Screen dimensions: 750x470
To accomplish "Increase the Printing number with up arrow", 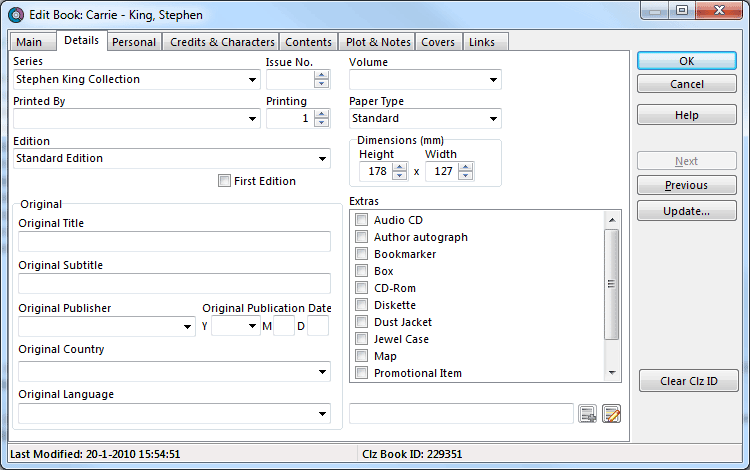I will 321,114.
